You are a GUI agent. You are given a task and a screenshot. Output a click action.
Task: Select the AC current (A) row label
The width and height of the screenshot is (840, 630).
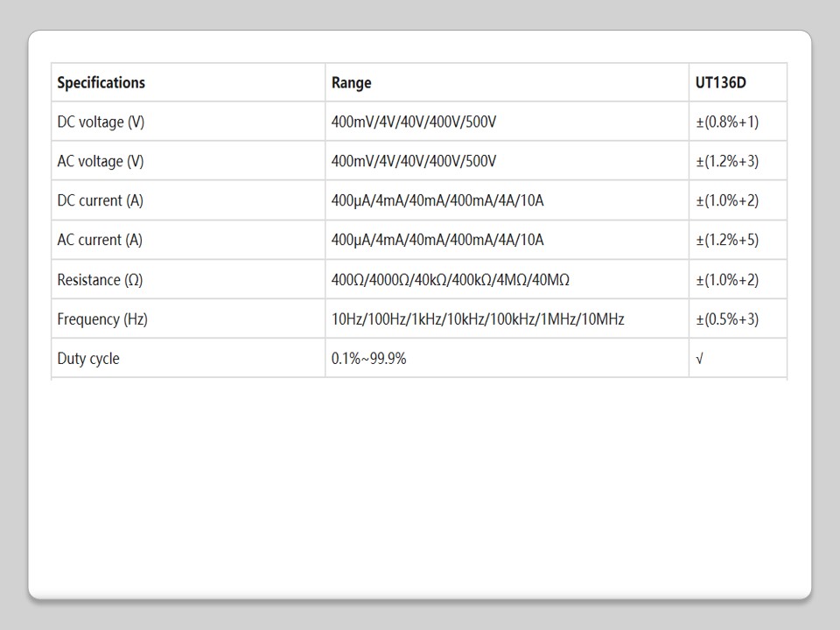pyautogui.click(x=100, y=240)
